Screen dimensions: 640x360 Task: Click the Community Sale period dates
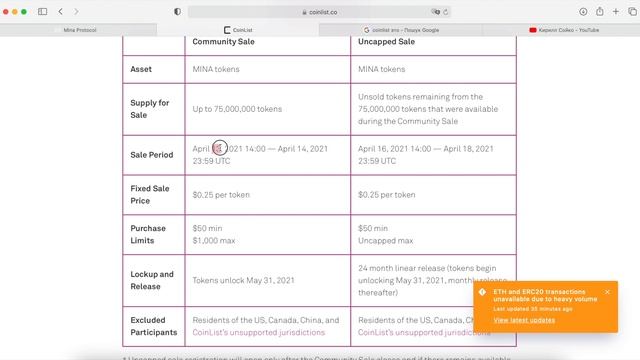[260, 155]
